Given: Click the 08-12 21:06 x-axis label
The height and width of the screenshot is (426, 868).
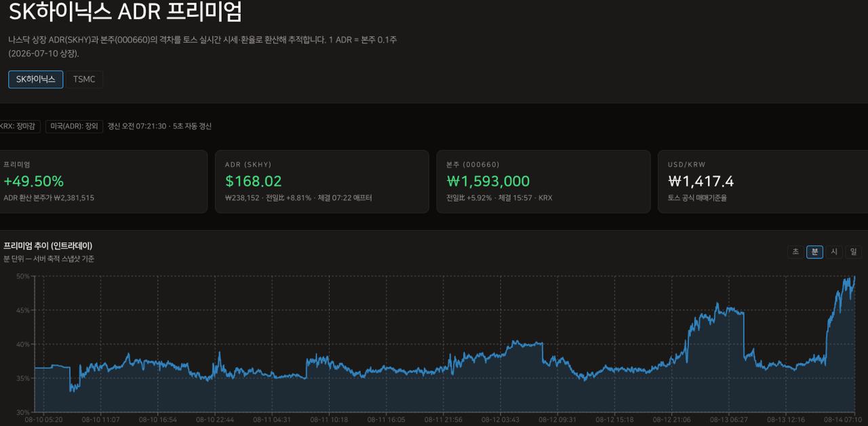Looking at the screenshot, I should [672, 420].
